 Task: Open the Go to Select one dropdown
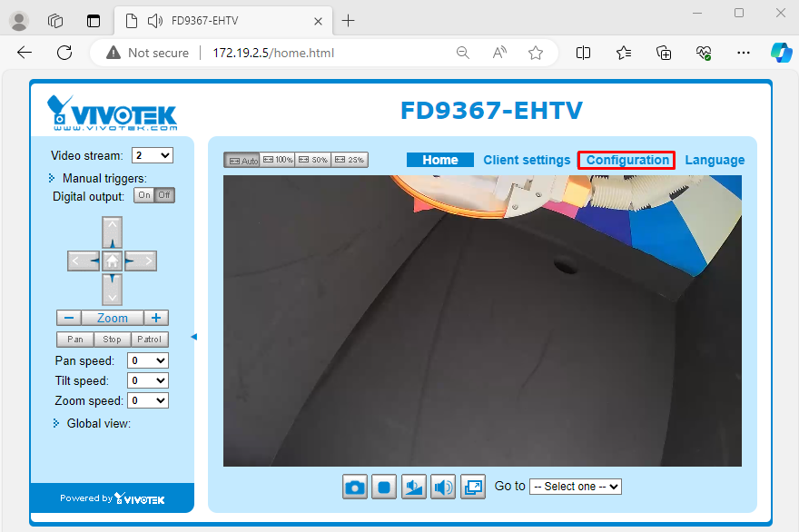pyautogui.click(x=575, y=487)
